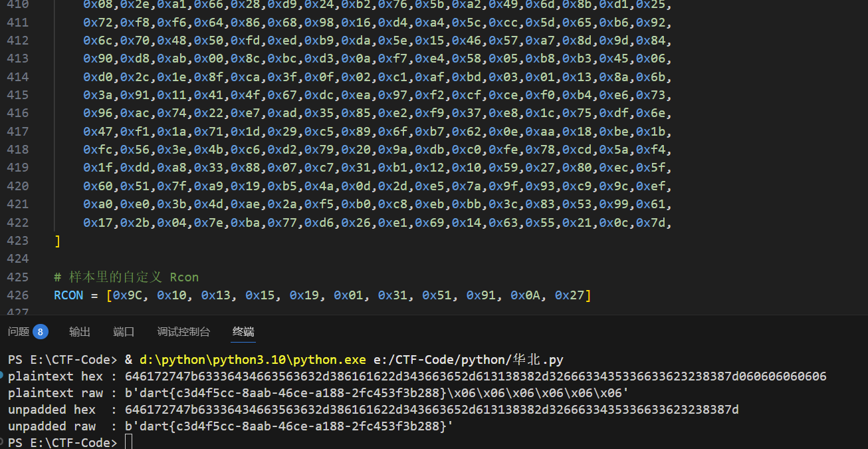Click line number 419 in the gutter
868x449 pixels.
(x=17, y=168)
